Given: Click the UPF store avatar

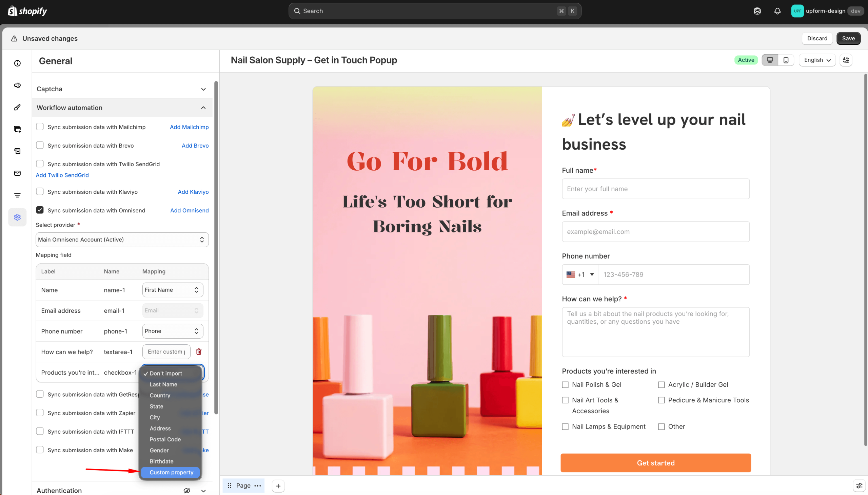Looking at the screenshot, I should (x=797, y=11).
